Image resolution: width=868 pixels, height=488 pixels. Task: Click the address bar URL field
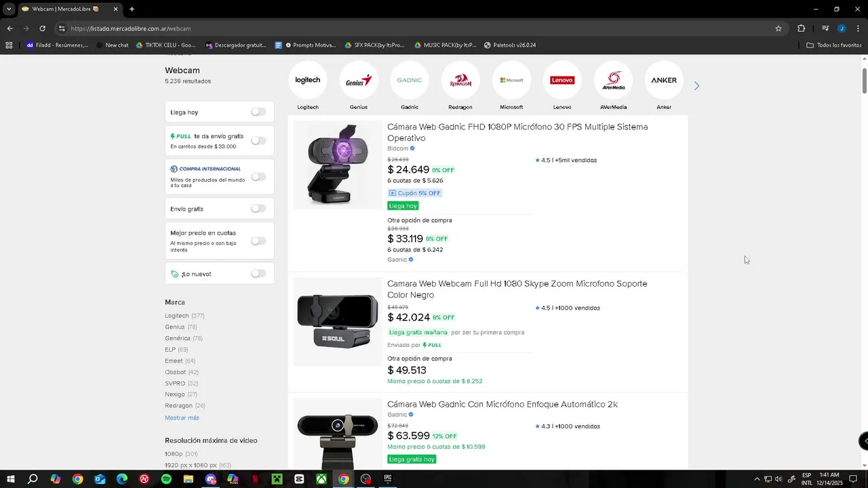click(420, 28)
